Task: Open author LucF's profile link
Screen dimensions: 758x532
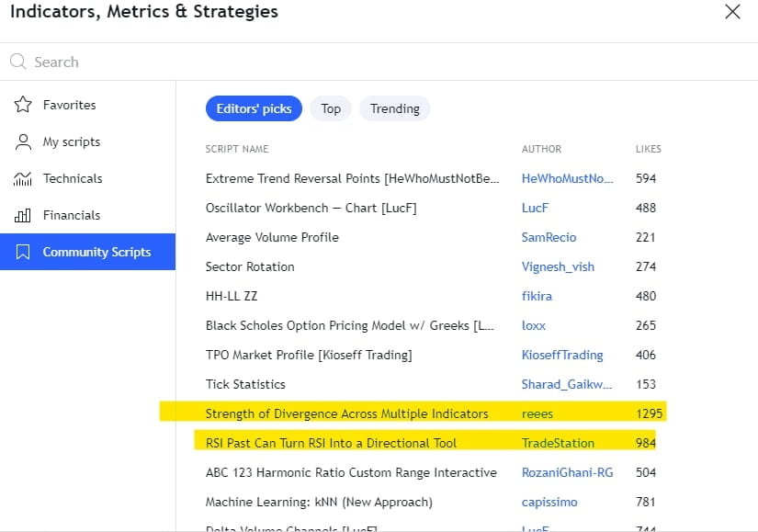Action: (535, 208)
